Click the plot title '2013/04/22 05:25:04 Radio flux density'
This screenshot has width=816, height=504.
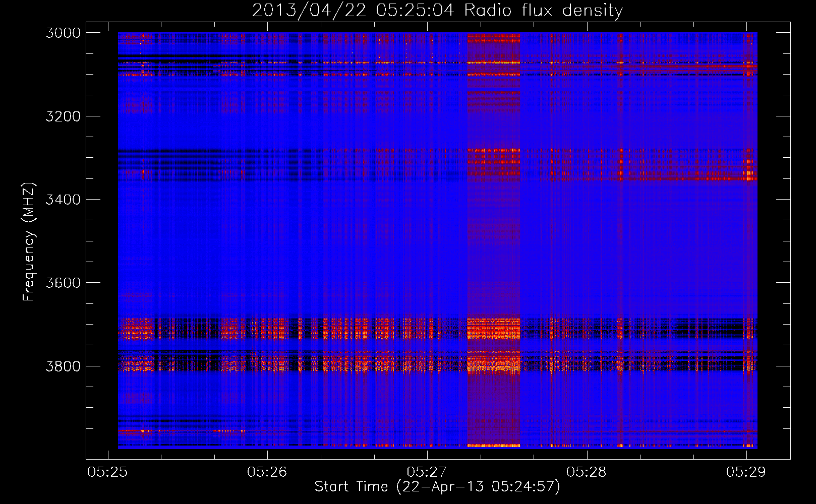click(x=437, y=10)
